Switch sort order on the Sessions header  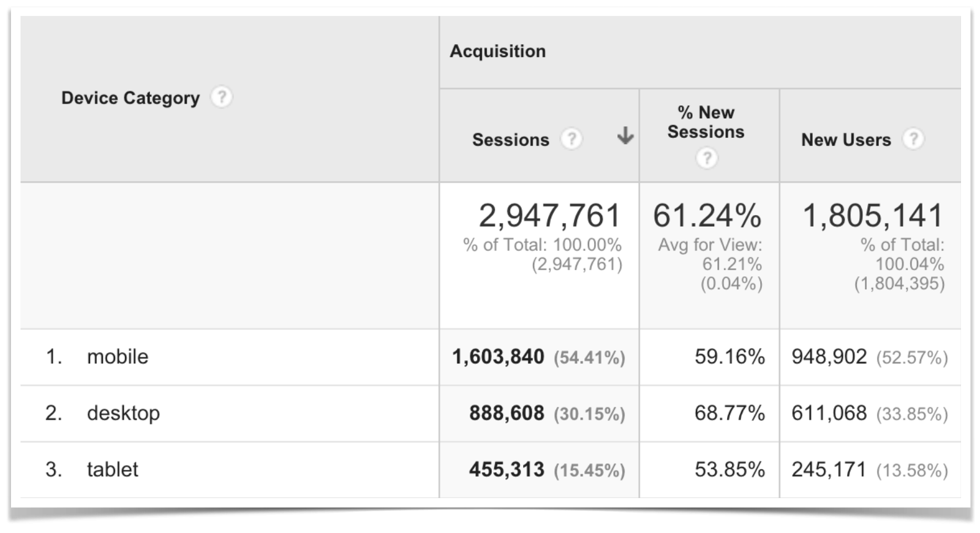point(510,140)
